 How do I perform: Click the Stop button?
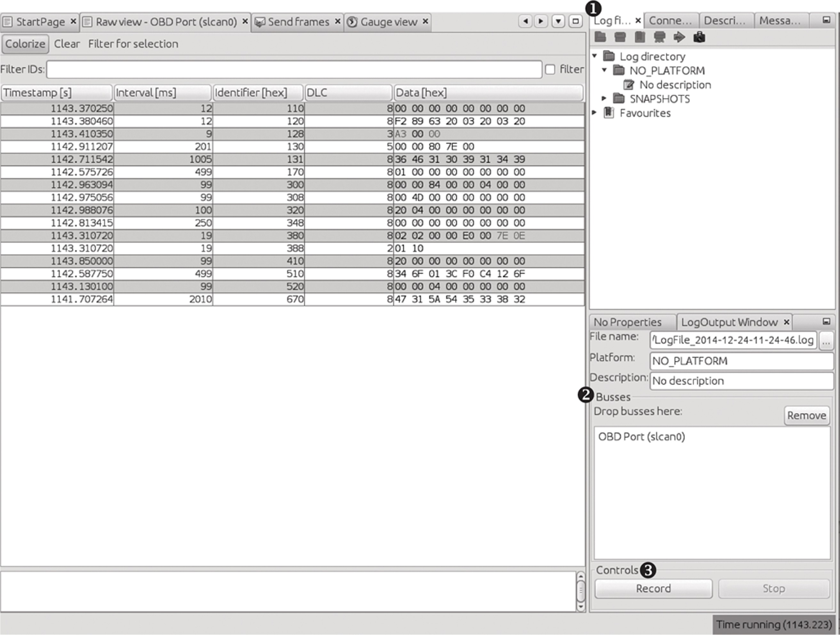(773, 588)
